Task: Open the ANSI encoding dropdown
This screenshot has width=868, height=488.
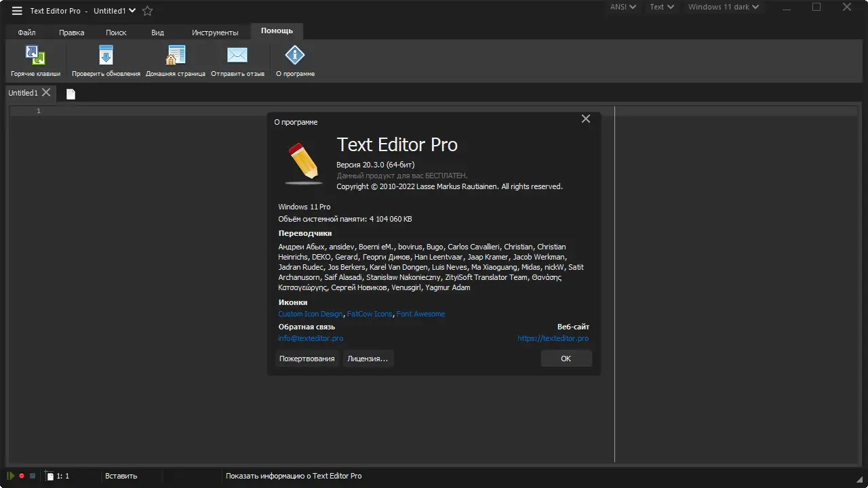Action: pos(622,7)
